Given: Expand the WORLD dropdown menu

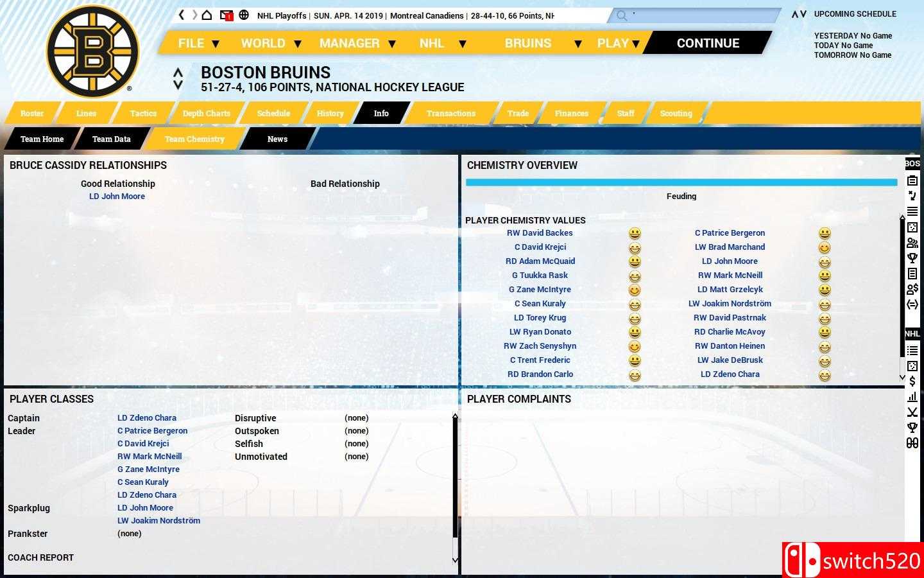Looking at the screenshot, I should point(270,43).
